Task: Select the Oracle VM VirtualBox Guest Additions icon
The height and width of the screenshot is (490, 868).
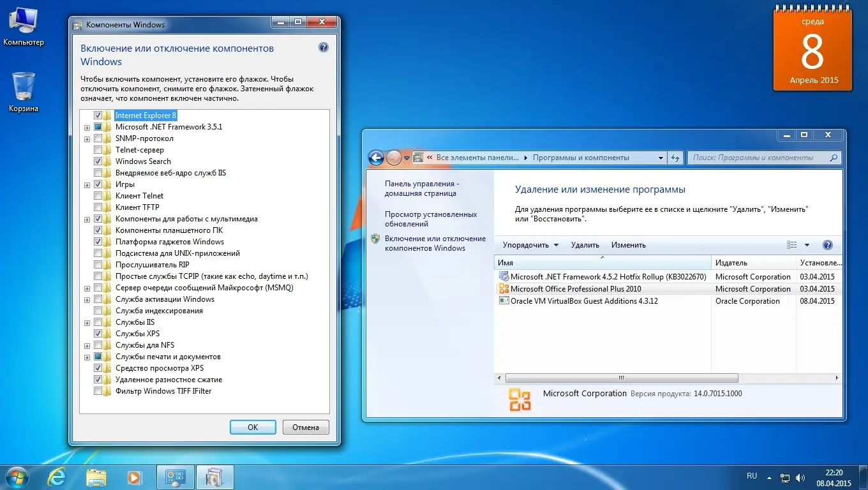Action: tap(504, 301)
